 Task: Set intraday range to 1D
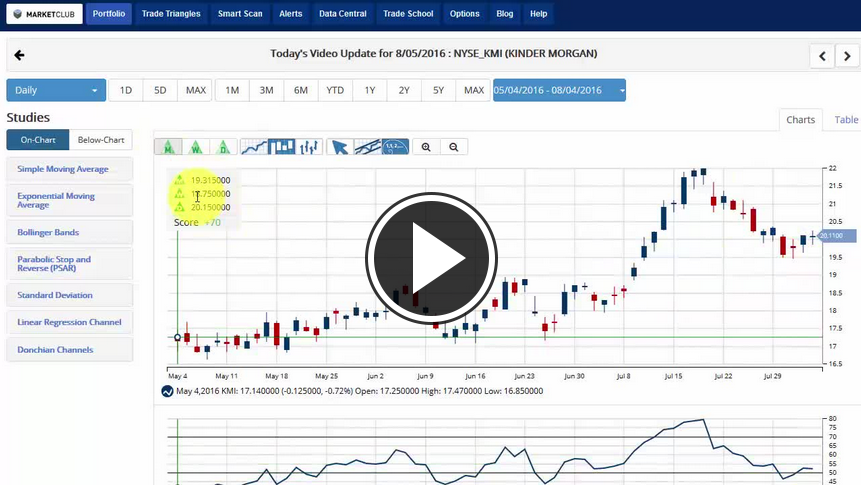(126, 90)
